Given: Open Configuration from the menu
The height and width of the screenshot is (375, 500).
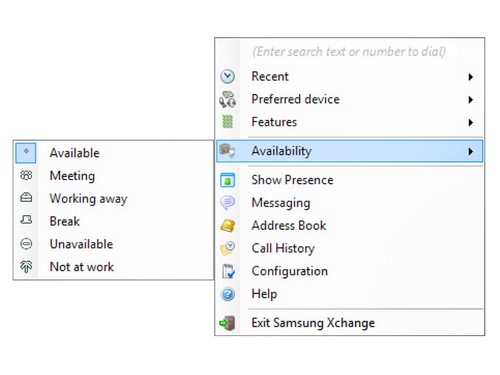Looking at the screenshot, I should pyautogui.click(x=349, y=271).
